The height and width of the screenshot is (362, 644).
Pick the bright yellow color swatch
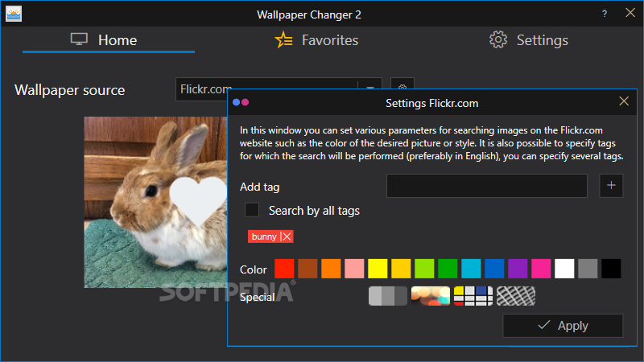[378, 269]
